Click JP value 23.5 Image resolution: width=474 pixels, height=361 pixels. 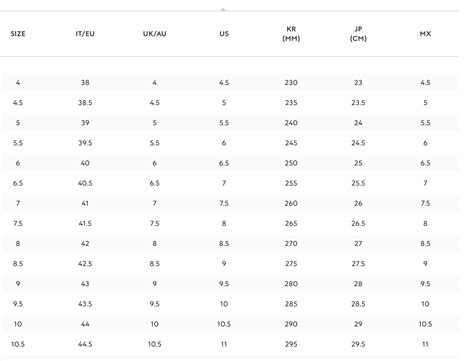coord(358,103)
